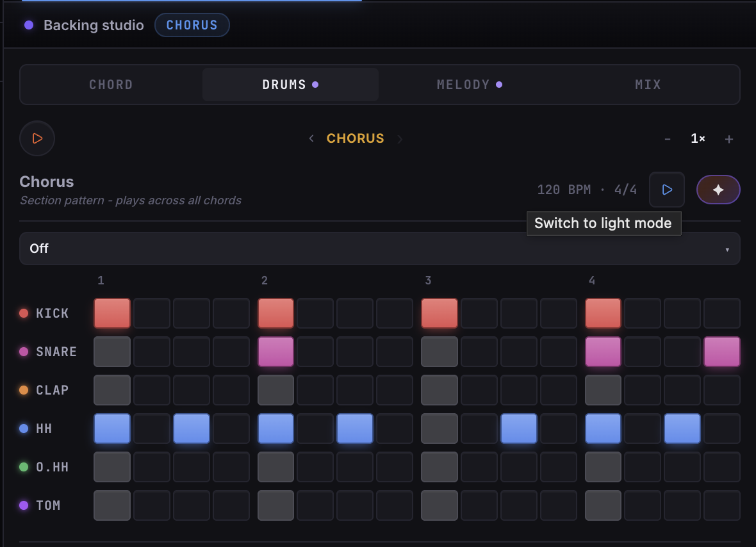This screenshot has width=756, height=547.
Task: Enable SNARE step on beat 3
Action: click(x=440, y=352)
